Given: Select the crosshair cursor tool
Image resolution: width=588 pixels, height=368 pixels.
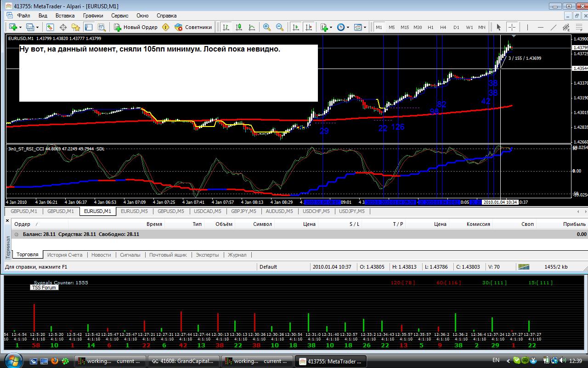Looking at the screenshot, I should click(x=512, y=27).
